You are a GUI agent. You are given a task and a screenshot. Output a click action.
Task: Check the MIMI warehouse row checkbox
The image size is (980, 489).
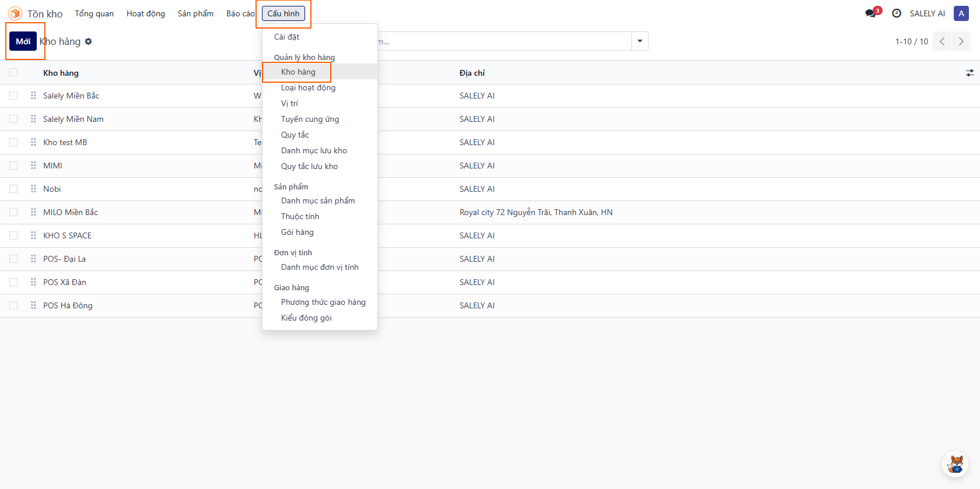point(13,166)
